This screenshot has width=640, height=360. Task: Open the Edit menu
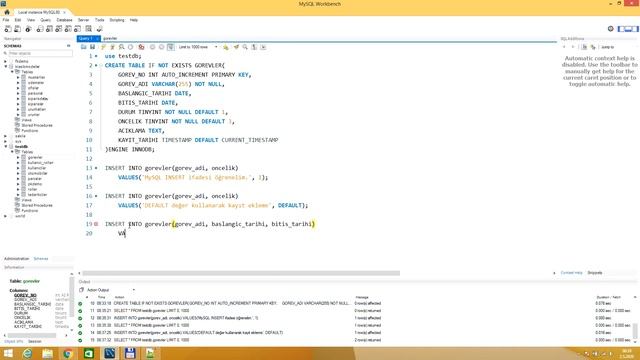18,20
